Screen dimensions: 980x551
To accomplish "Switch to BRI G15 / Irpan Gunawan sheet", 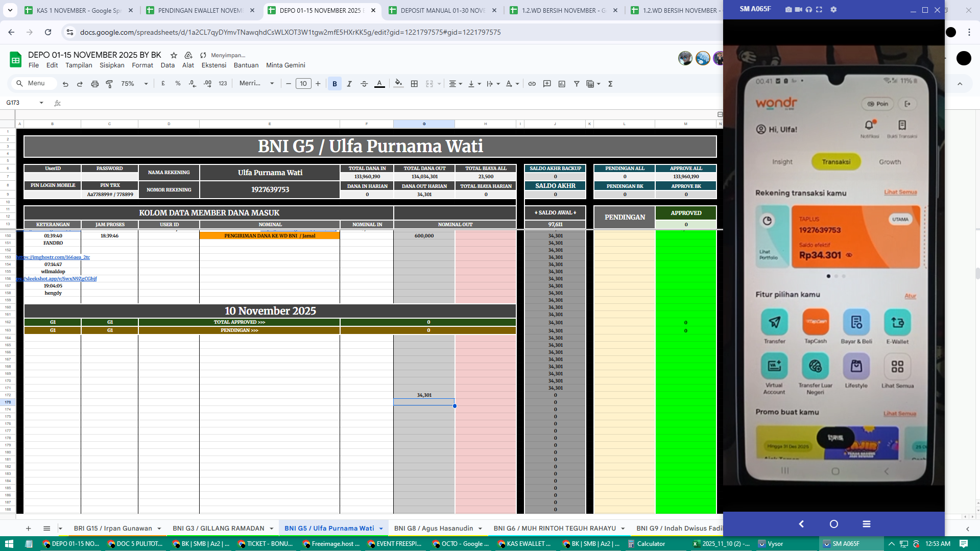I will pos(113,529).
